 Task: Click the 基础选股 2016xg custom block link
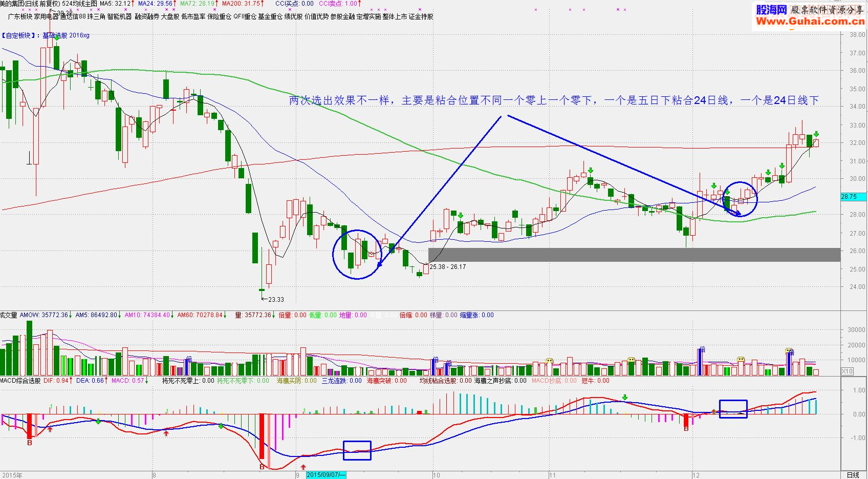pyautogui.click(x=66, y=35)
